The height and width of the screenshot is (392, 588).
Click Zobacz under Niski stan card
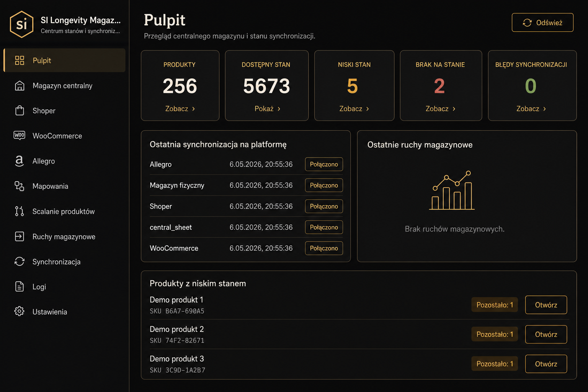(x=354, y=109)
